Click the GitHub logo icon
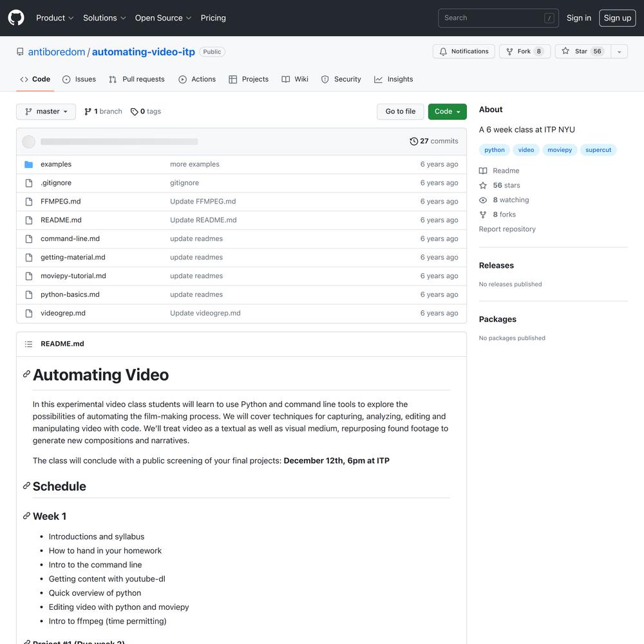This screenshot has height=644, width=644. tap(16, 17)
